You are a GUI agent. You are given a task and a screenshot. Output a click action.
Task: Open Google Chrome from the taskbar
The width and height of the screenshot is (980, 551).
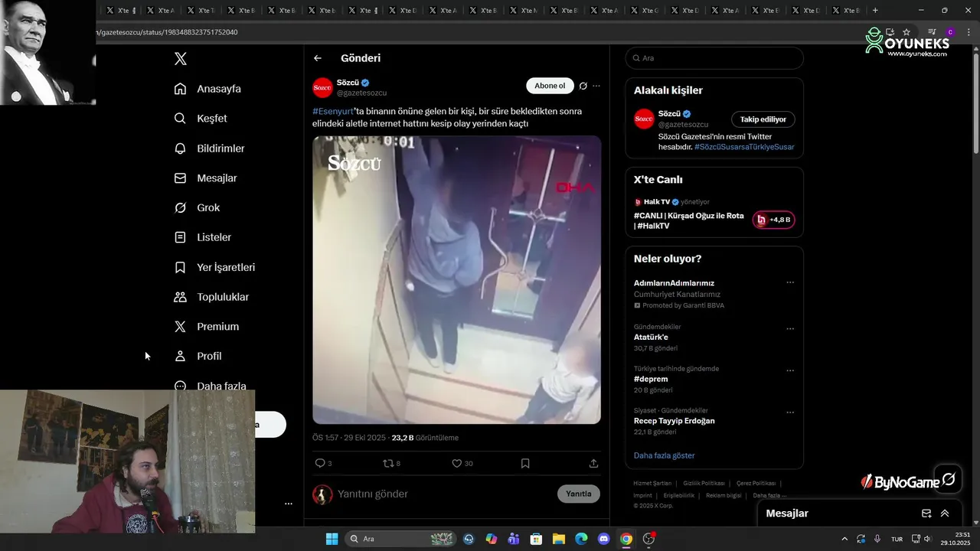coord(626,539)
